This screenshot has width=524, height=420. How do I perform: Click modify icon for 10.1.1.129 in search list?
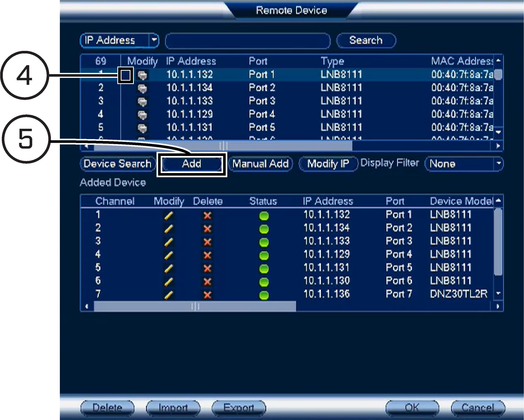tap(142, 115)
